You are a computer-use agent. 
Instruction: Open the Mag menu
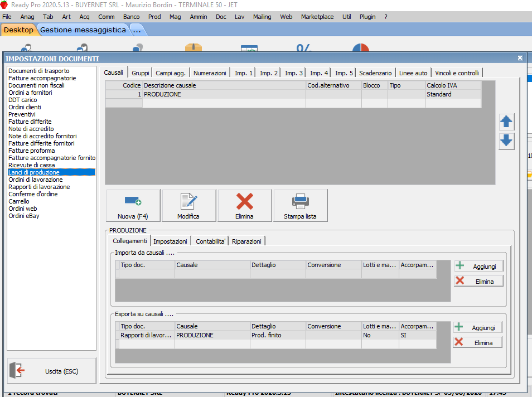coord(175,17)
